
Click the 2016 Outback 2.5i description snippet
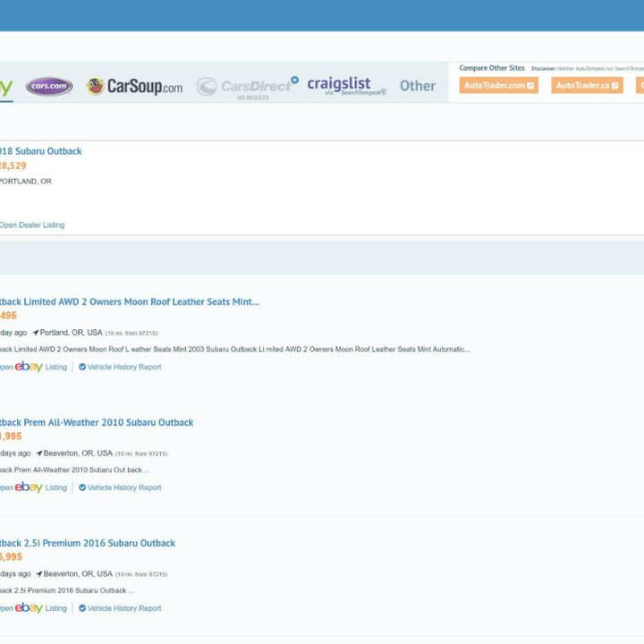click(67, 590)
